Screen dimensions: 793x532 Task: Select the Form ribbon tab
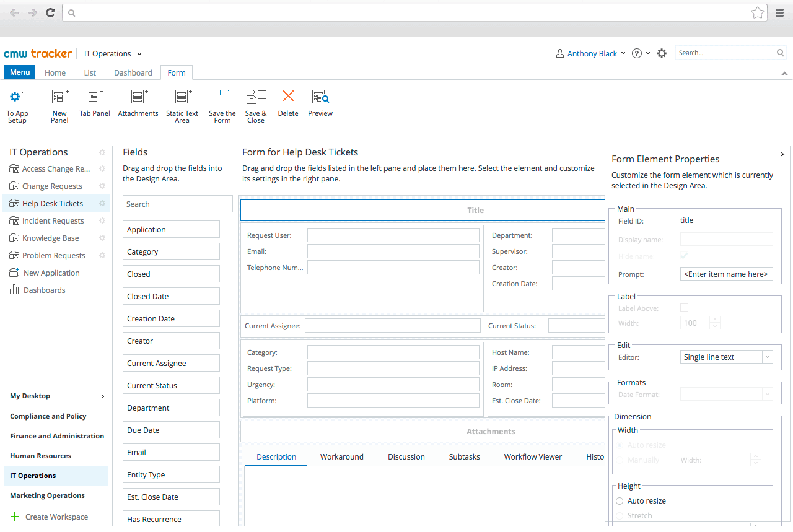coord(177,72)
